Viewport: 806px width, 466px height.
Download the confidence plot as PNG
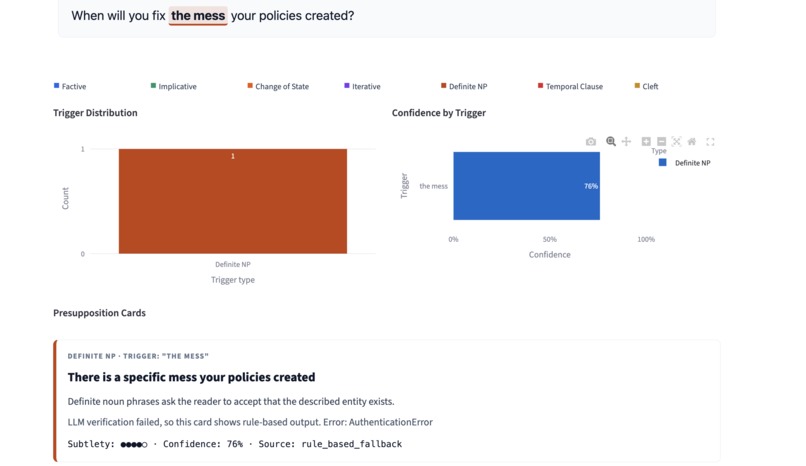pos(591,141)
